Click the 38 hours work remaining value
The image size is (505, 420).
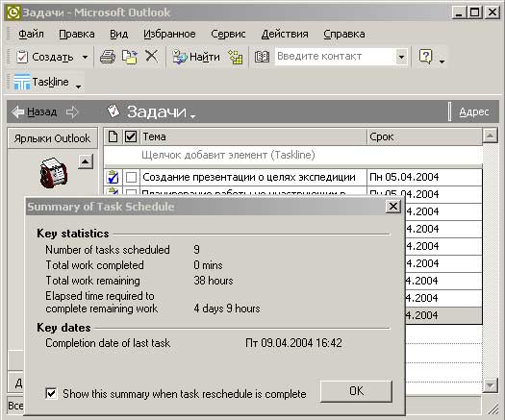(214, 281)
